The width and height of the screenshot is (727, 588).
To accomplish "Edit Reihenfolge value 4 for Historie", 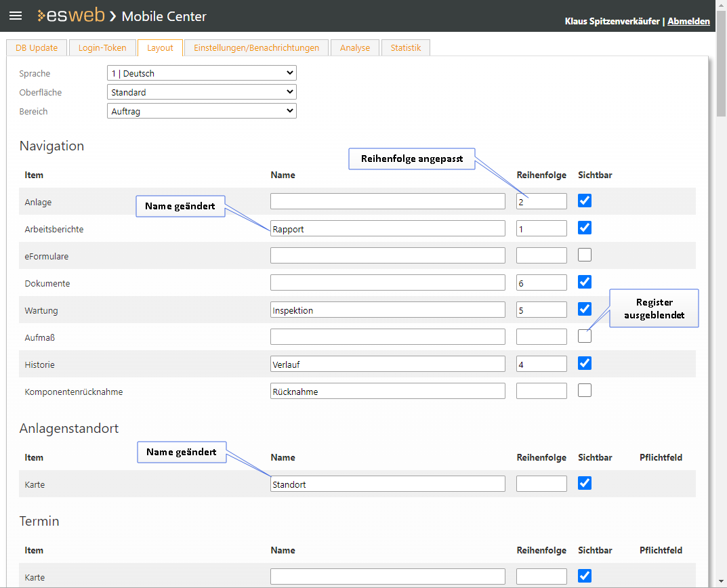I will click(541, 364).
